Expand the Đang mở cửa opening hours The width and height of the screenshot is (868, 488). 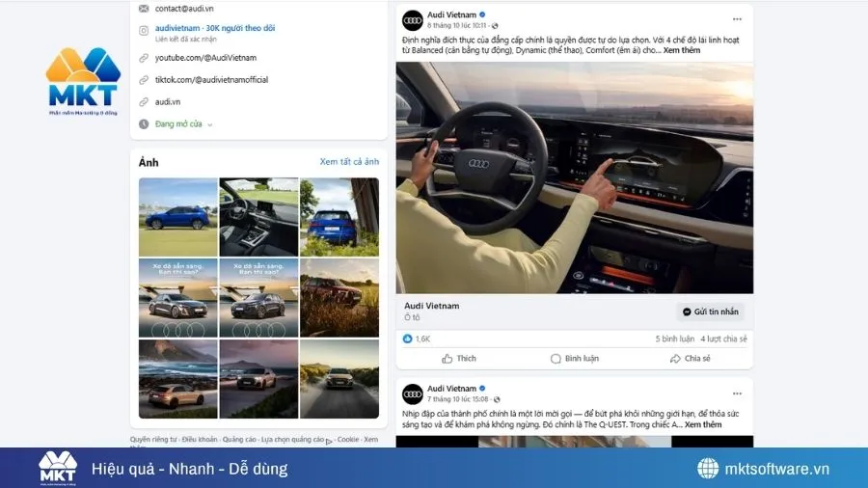(x=184, y=124)
